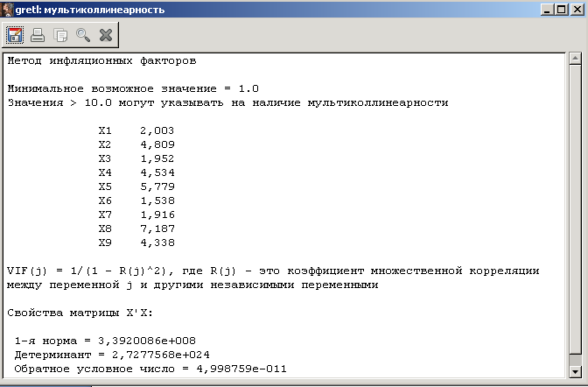
Task: Click the heading 'Свойства матрицы X'X:'
Action: [80, 313]
